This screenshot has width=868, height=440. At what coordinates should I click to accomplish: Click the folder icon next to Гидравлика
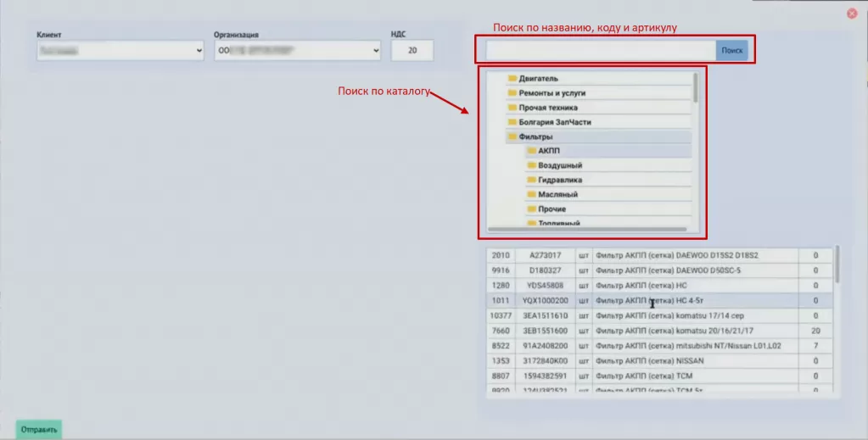point(531,180)
